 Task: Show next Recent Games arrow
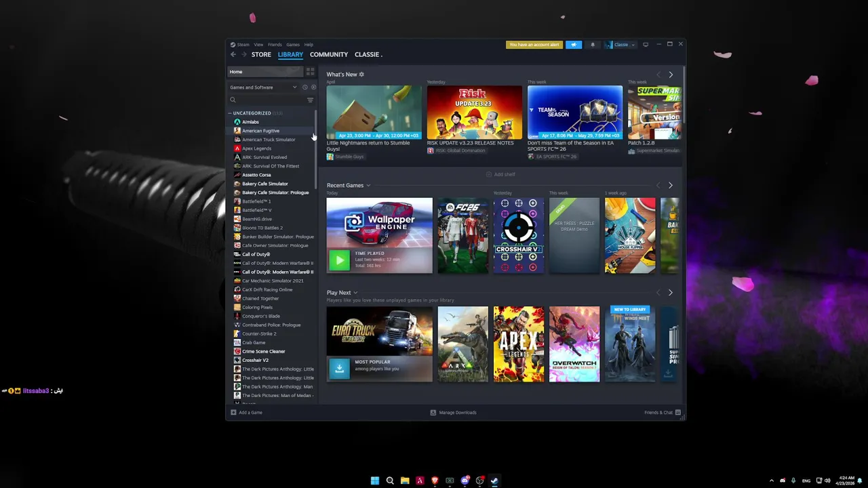coord(671,185)
